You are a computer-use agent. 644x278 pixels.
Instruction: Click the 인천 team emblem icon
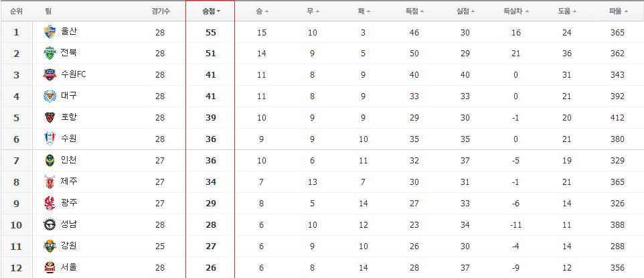tap(50, 160)
